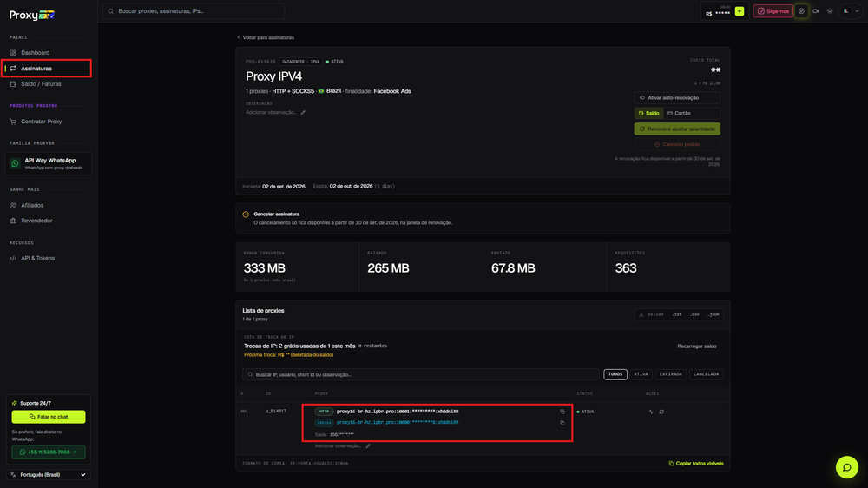Select Saldo payment method

point(648,113)
